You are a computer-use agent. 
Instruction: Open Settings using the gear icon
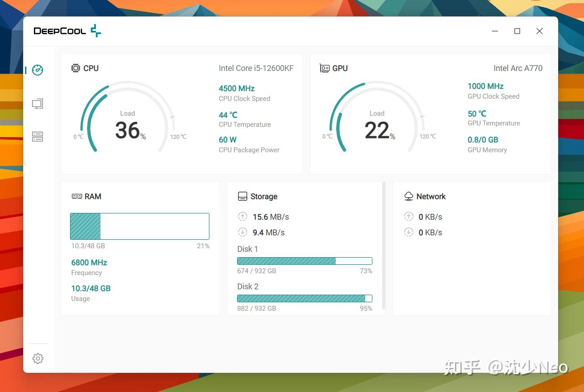click(x=38, y=358)
